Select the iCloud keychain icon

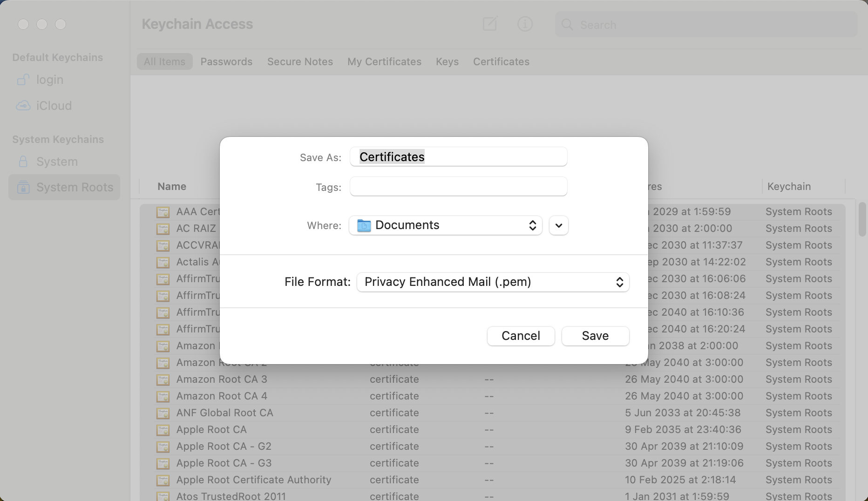(23, 105)
